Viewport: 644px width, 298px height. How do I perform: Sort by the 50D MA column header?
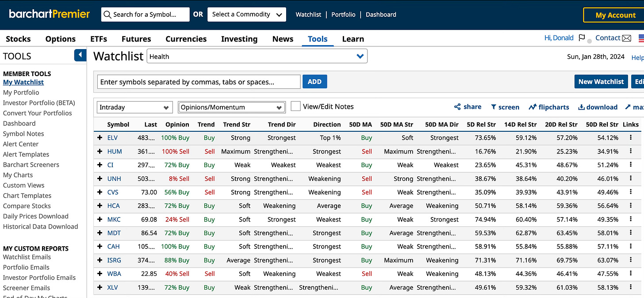pyautogui.click(x=360, y=124)
